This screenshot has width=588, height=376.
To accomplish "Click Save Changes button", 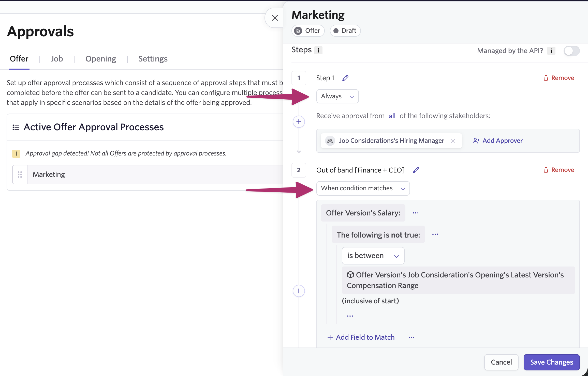I will point(551,362).
